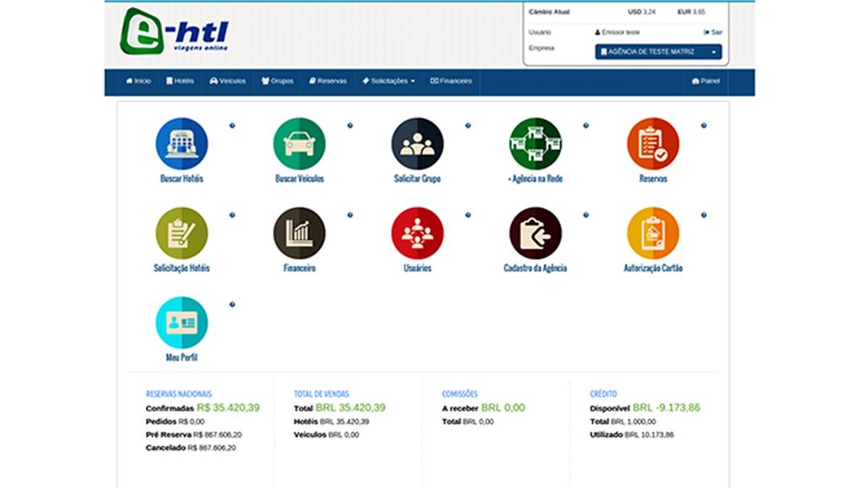Select Hotéis in the navigation bar

(180, 81)
